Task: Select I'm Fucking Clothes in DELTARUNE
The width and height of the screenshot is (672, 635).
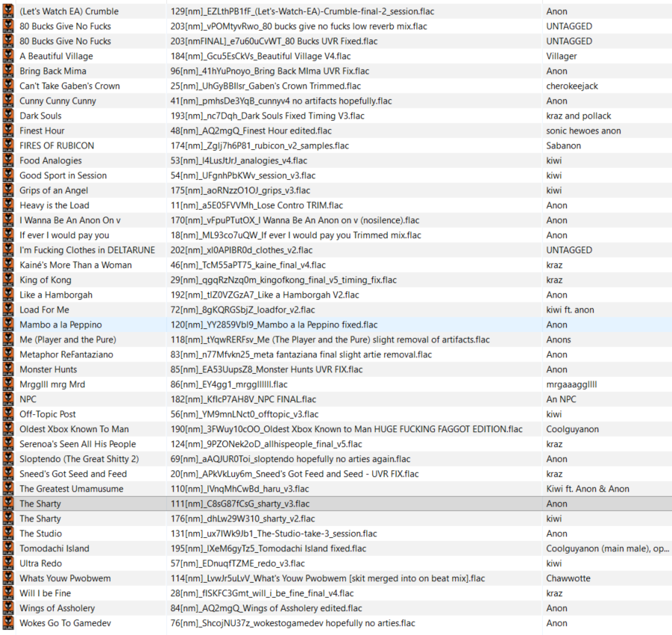Action: coord(87,250)
